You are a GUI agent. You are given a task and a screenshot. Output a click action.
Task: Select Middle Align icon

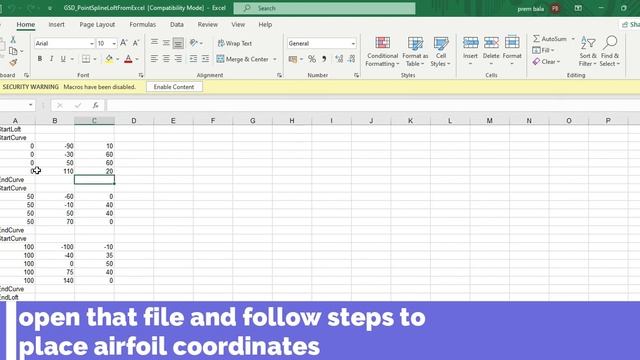click(x=166, y=43)
